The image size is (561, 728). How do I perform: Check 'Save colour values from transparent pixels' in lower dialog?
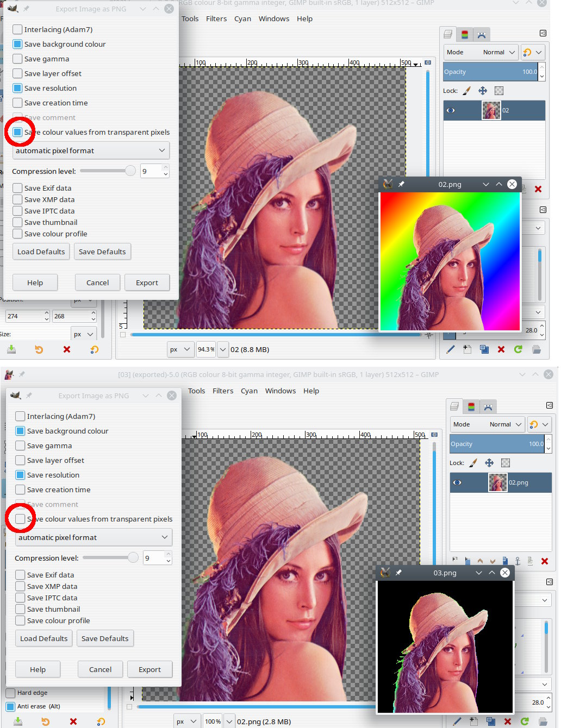click(20, 519)
